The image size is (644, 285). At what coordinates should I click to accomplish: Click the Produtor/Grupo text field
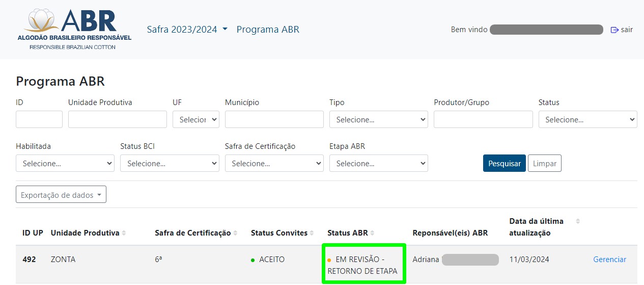click(483, 119)
